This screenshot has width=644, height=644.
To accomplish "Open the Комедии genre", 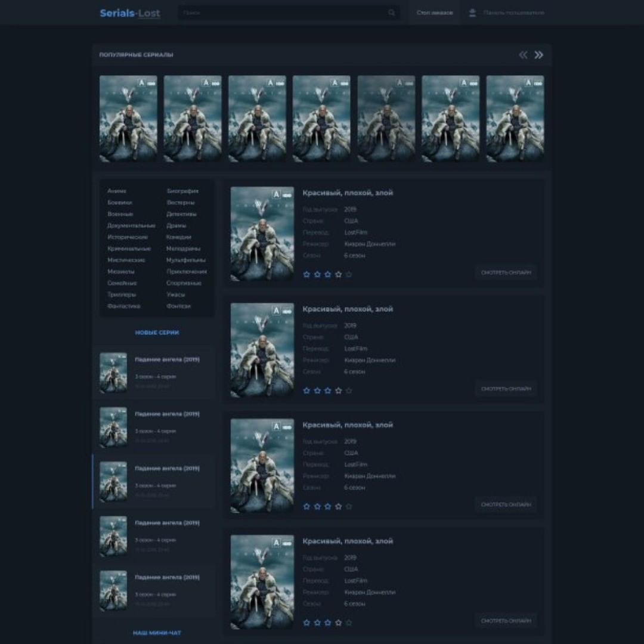I will [x=179, y=237].
